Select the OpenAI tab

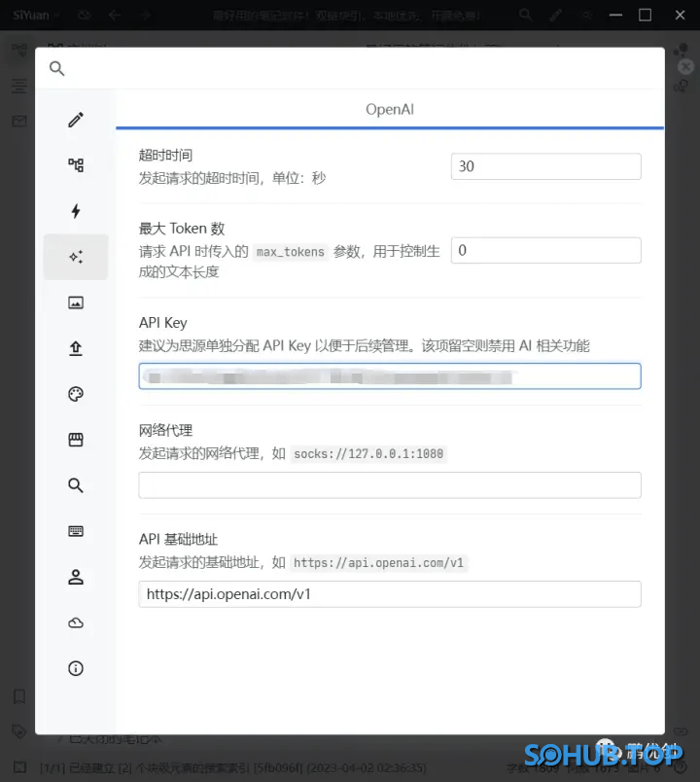(x=390, y=109)
